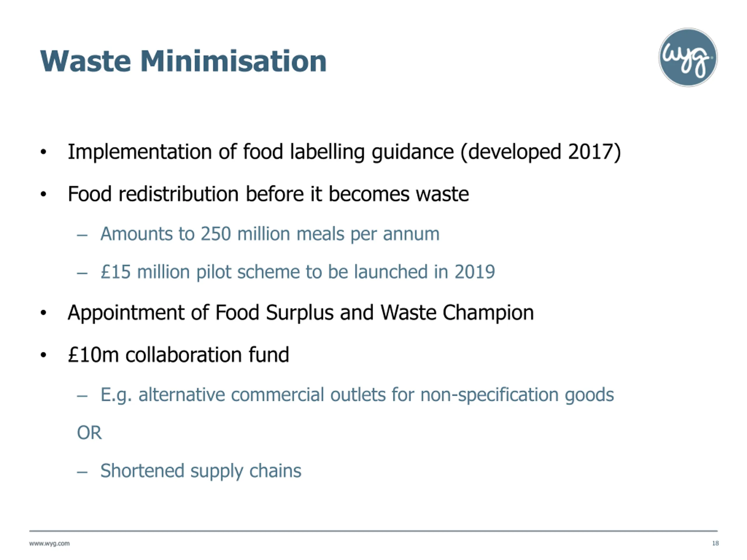Select the alternative commercial outlets sub-point

coord(357,395)
